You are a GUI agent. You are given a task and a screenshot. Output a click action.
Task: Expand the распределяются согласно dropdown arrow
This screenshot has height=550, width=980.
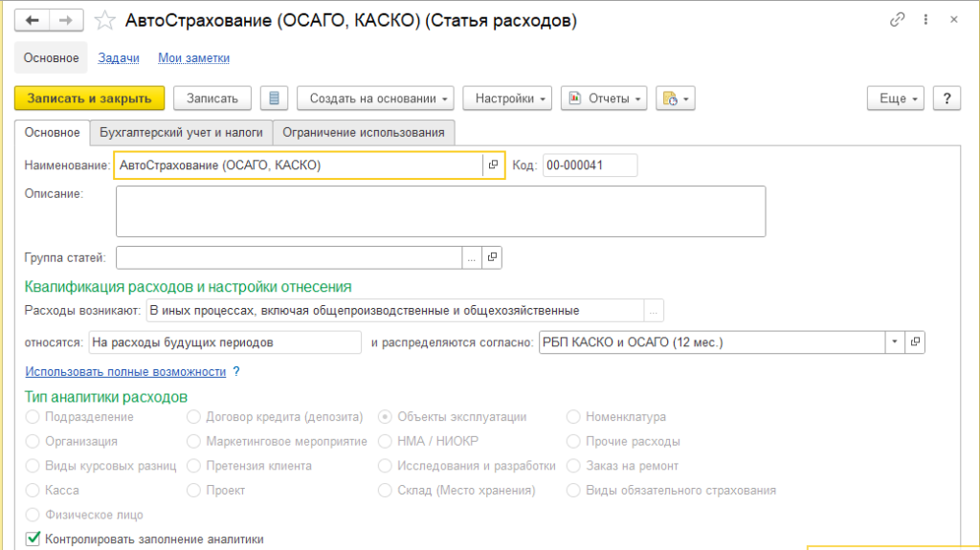(x=894, y=341)
